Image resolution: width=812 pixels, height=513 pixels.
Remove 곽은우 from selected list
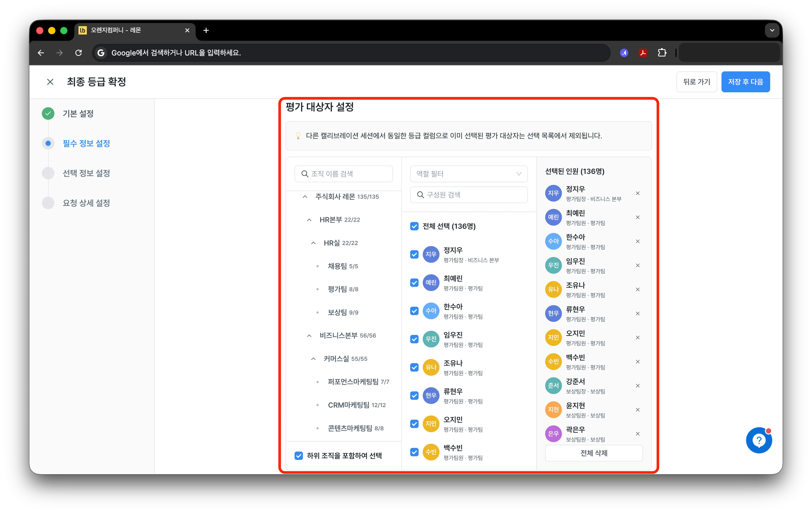638,434
